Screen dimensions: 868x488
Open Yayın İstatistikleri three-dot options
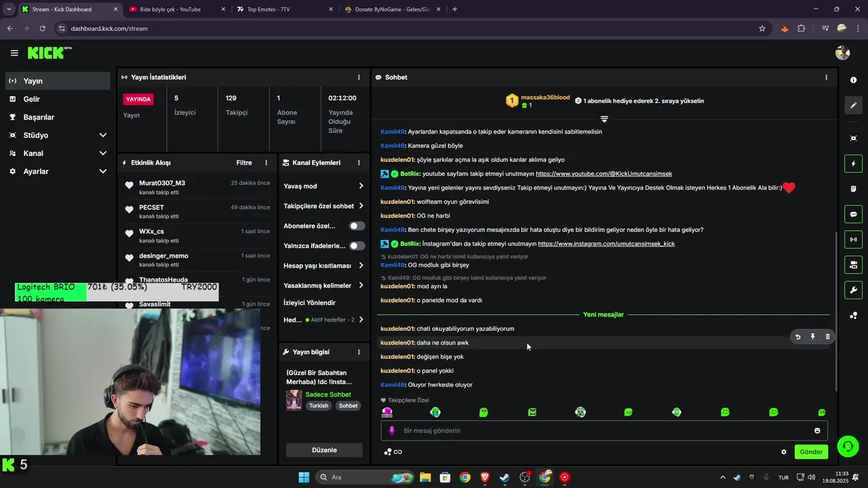(359, 77)
